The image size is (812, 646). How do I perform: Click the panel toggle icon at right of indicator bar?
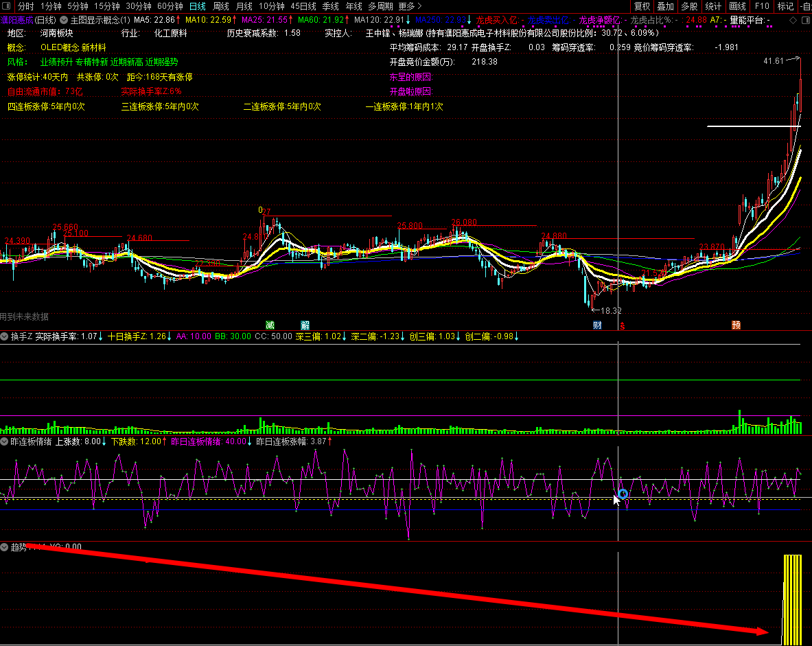(805, 20)
